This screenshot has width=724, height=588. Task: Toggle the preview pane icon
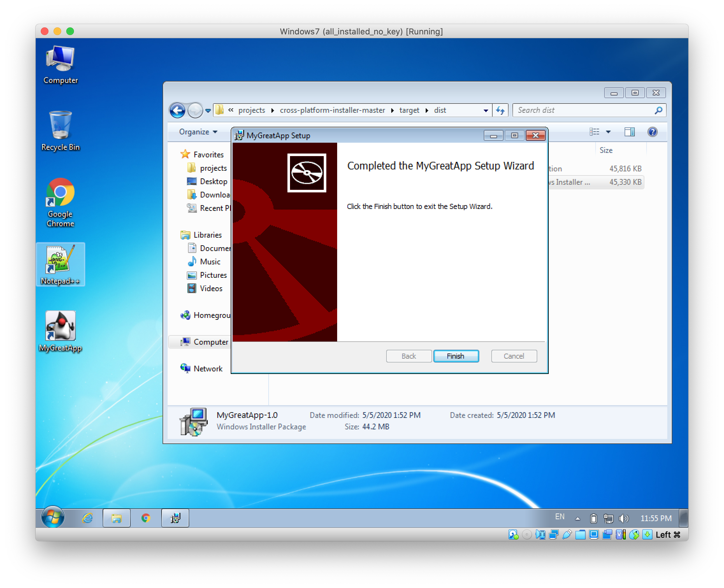coord(629,132)
